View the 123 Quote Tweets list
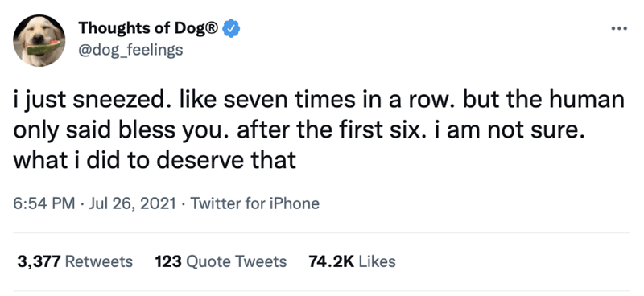The height and width of the screenshot is (296, 644). coord(221,261)
